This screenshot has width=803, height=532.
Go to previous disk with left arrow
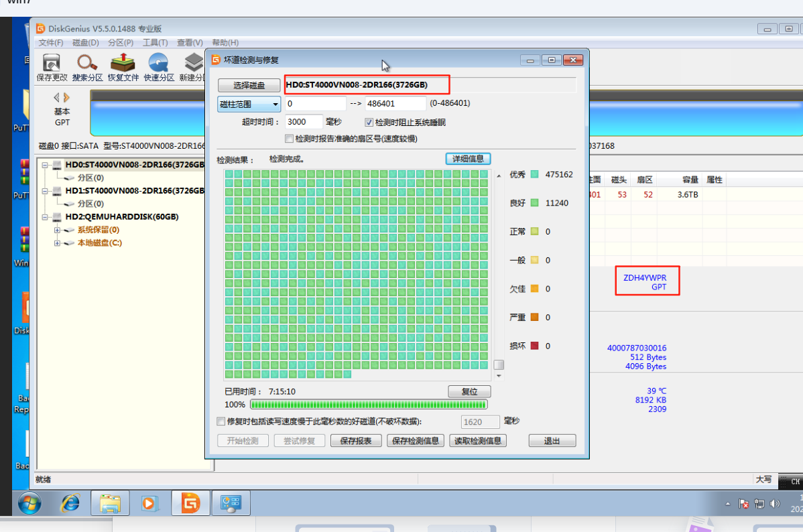tap(56, 97)
